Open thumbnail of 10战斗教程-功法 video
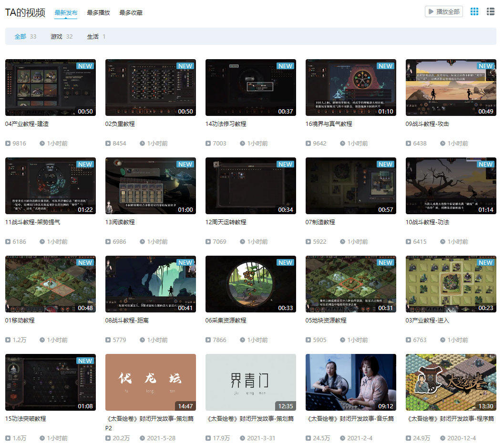Screen dimensions: 504x446 [x=451, y=186]
